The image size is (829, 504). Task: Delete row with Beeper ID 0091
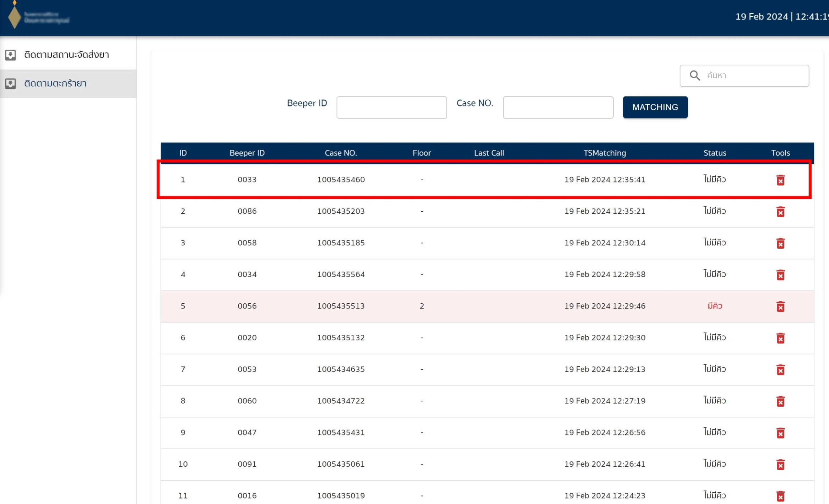780,465
